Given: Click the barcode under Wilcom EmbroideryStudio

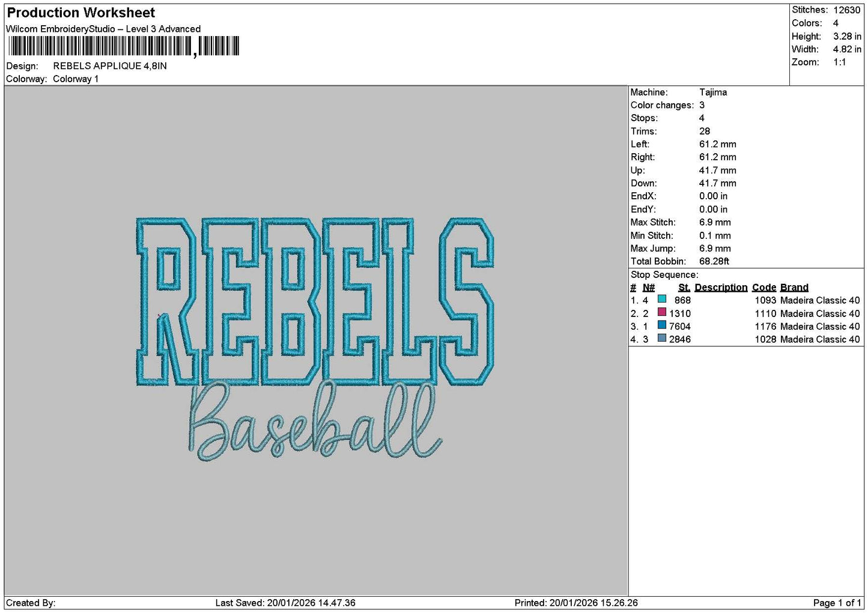Looking at the screenshot, I should click(123, 46).
